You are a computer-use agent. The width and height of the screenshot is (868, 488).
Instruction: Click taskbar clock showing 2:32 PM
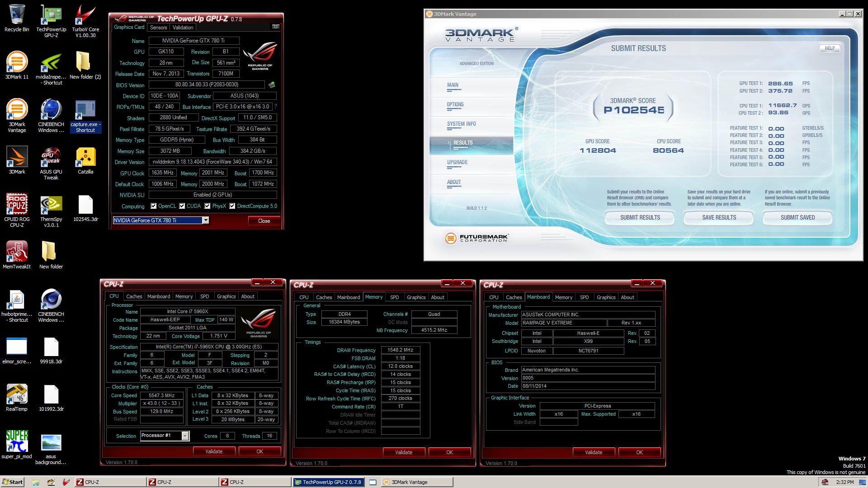[x=845, y=482]
